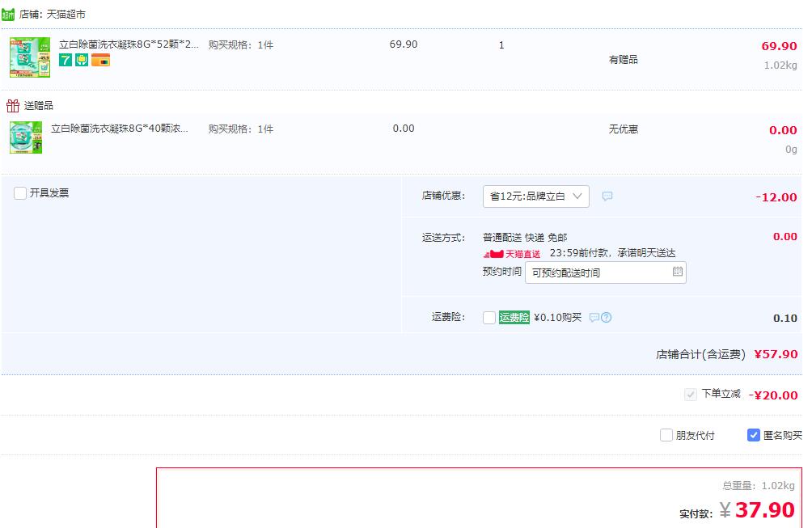
Task: Enable the 开具发票 invoice checkbox
Action: click(x=20, y=193)
